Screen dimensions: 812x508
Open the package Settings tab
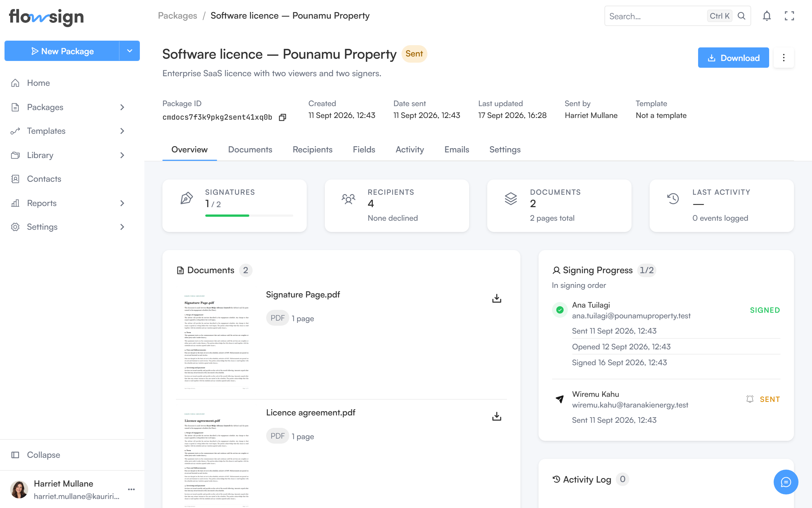[x=505, y=150]
